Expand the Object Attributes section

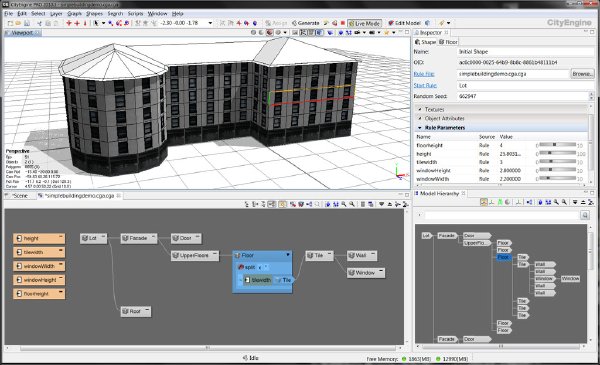(x=420, y=119)
